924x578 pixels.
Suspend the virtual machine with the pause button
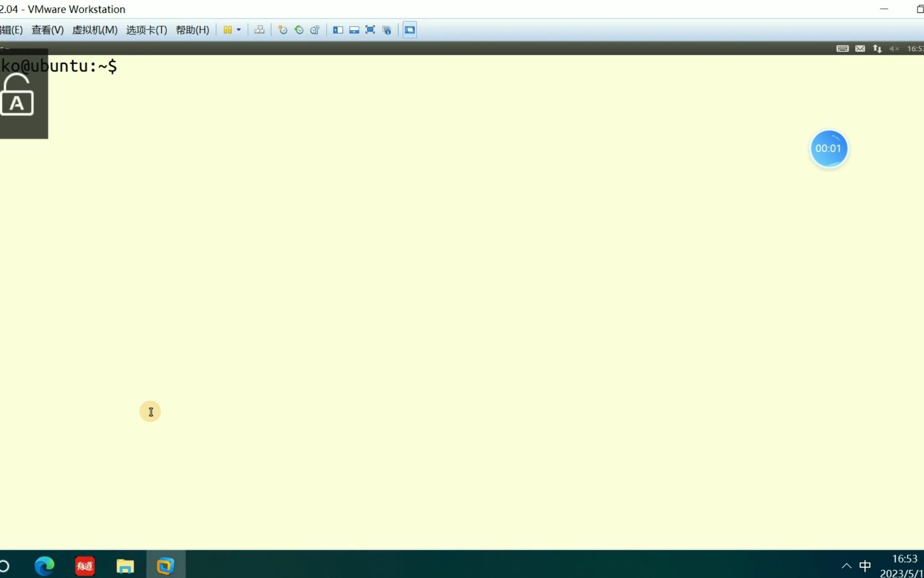click(229, 30)
